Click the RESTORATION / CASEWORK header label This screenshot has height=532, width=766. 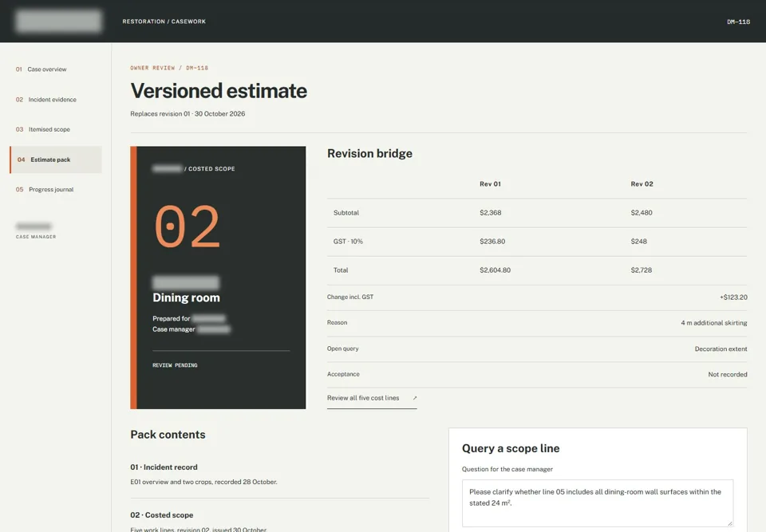164,22
